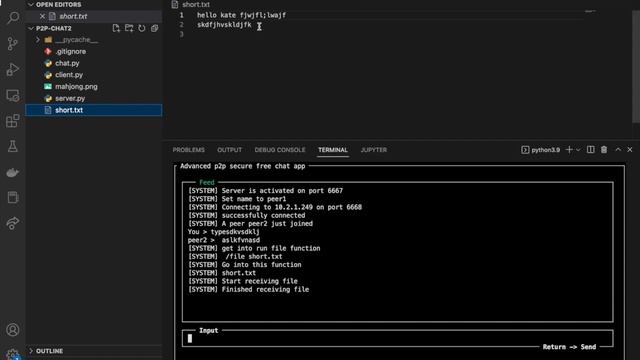Open the Live Share view
Screen dimensions: 640x360
[x=13, y=223]
